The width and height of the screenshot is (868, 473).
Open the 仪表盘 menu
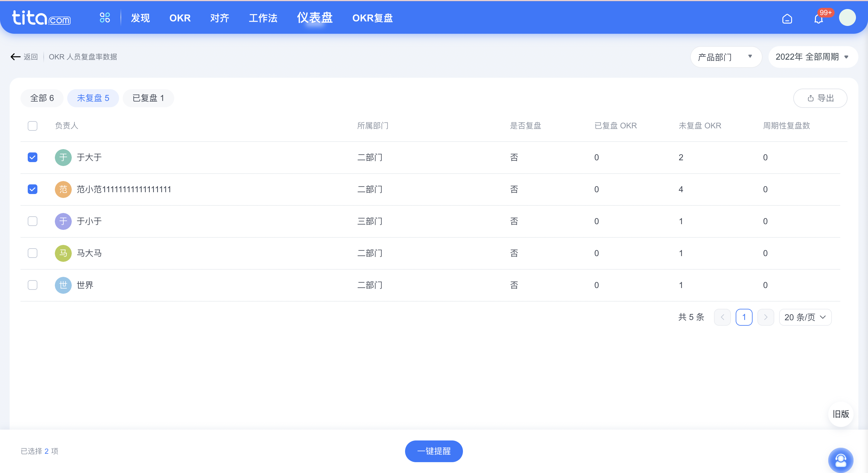315,18
